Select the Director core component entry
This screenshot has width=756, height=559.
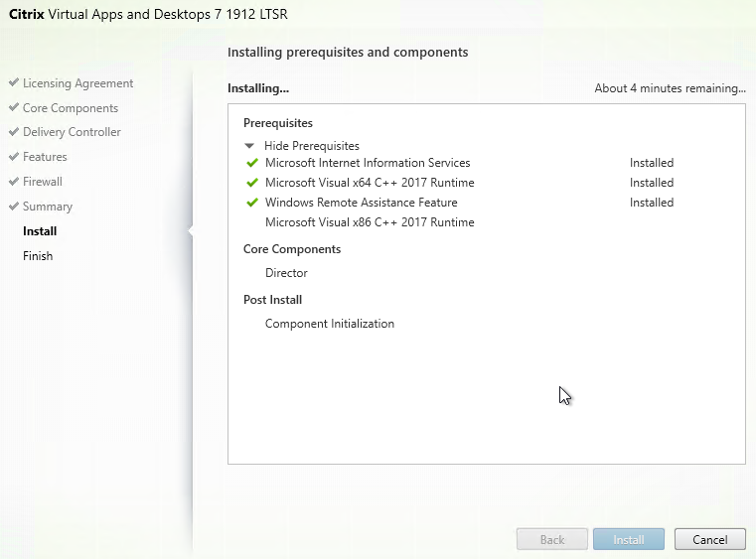[286, 273]
